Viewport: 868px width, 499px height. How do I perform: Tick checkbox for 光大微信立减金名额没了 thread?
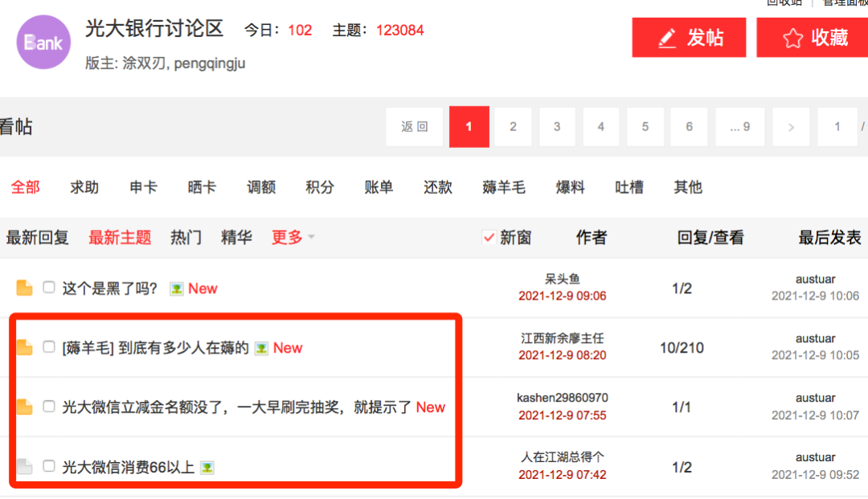click(49, 406)
